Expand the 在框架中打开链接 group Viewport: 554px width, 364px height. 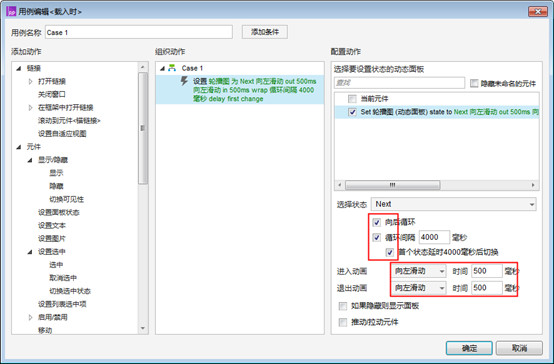(30, 107)
